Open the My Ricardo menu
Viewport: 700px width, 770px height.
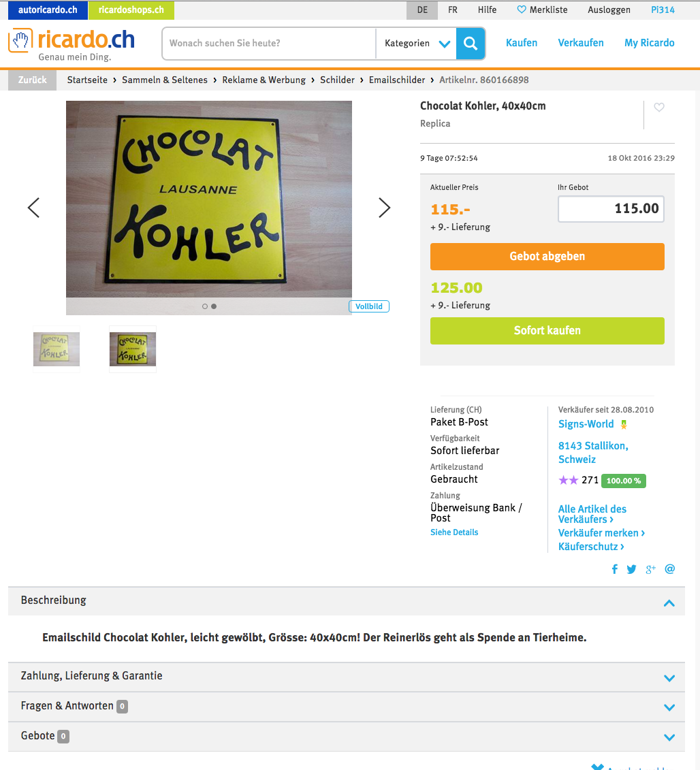(x=650, y=43)
